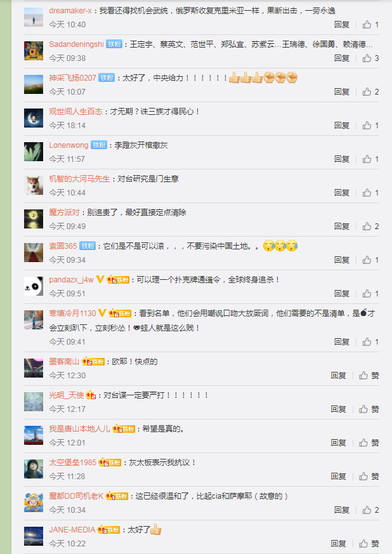This screenshot has height=554, width=392.
Task: Reply to 观世间人生百态's comment
Action: point(341,126)
